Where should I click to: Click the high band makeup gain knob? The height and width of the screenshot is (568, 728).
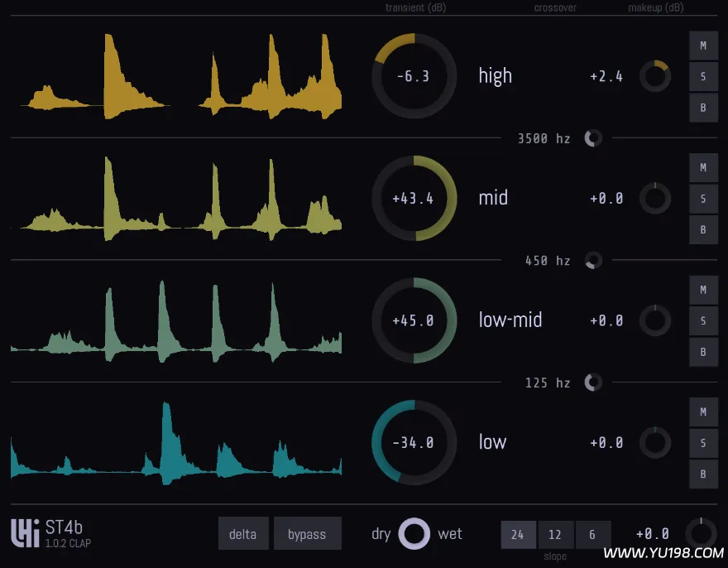656,75
